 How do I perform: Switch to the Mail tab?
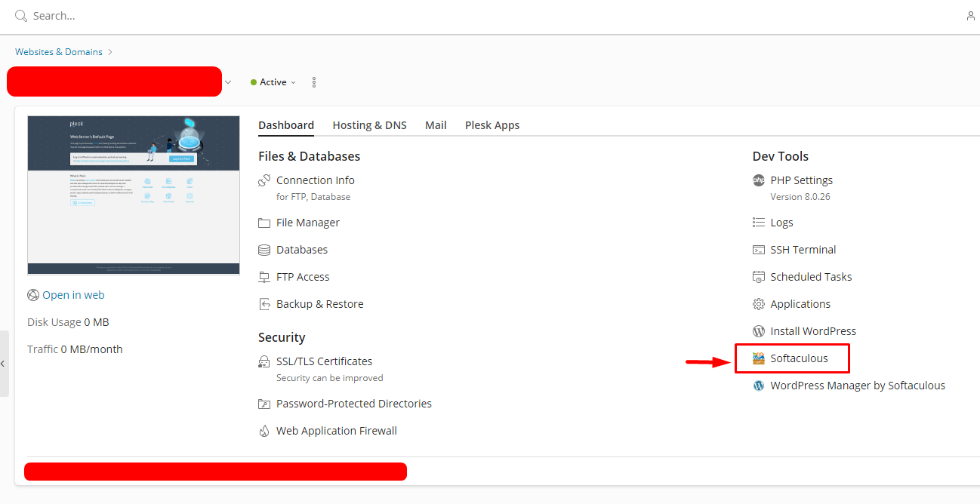pyautogui.click(x=436, y=125)
